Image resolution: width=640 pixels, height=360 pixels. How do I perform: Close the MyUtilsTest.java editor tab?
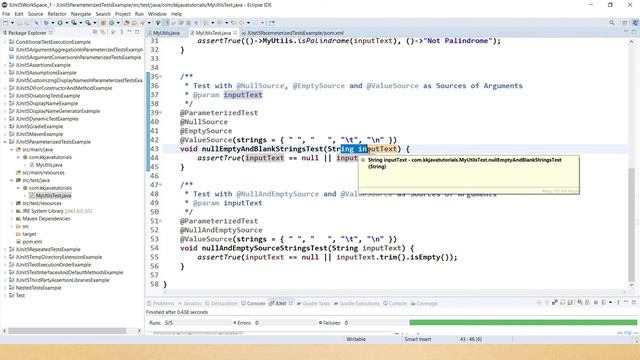235,33
